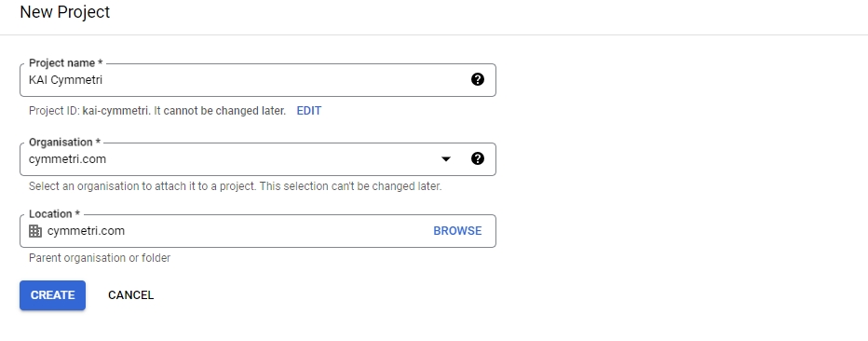Click the 'It cannot be changed later' notice
This screenshot has width=868, height=341.
[x=219, y=111]
